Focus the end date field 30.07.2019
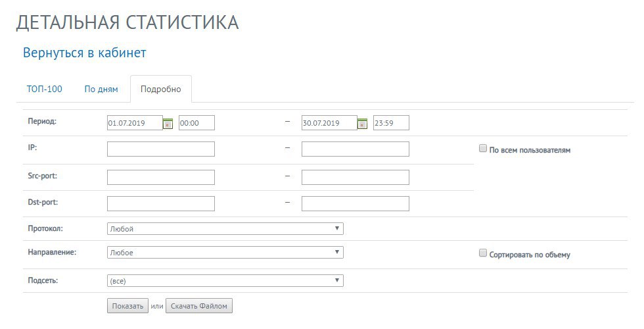This screenshot has width=644, height=329. 329,123
